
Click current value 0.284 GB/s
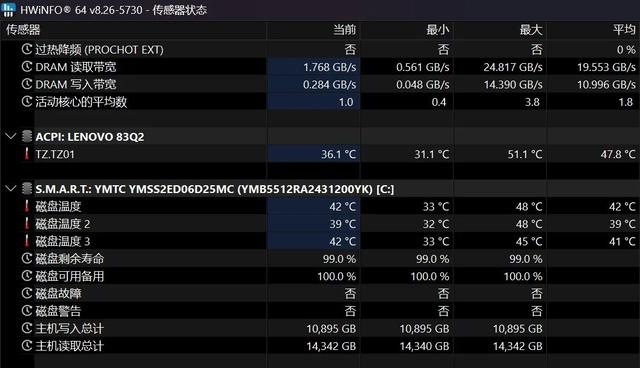329,84
